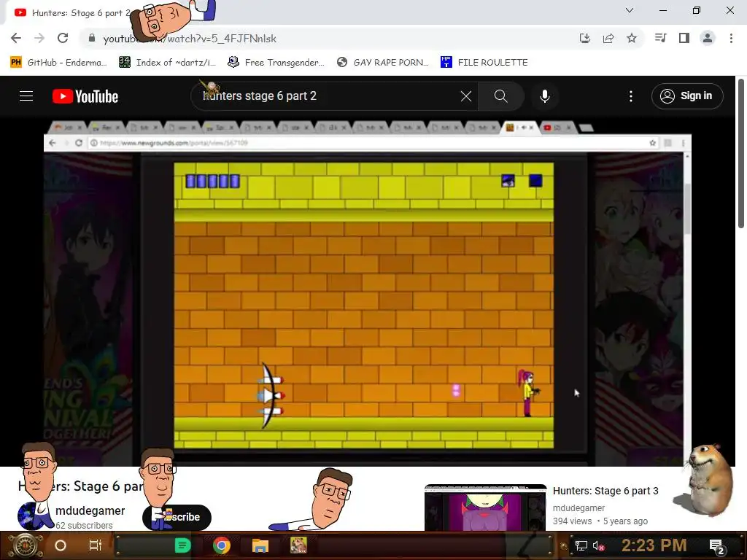Open the YouTube guide hamburger menu
The width and height of the screenshot is (747, 560).
point(26,96)
